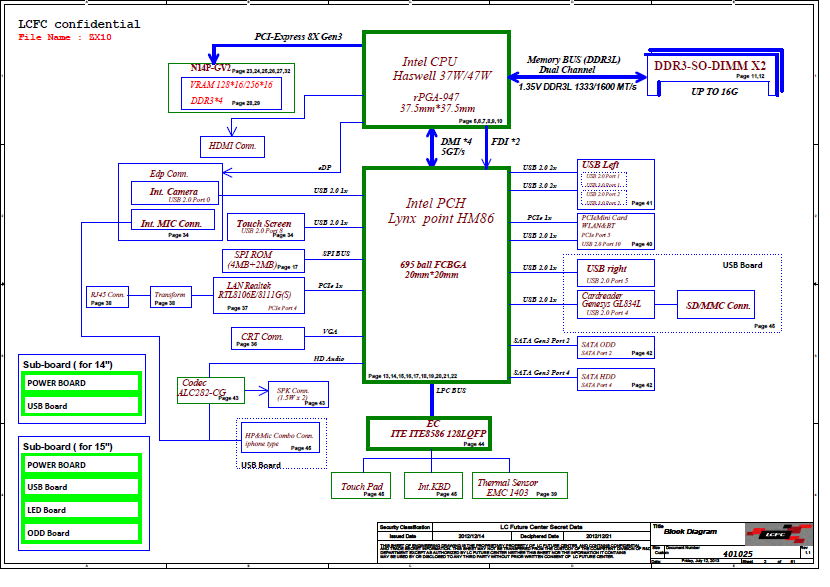Viewport: 830px width, 587px height.
Task: Select the Int. MIC Conn. block
Action: pyautogui.click(x=173, y=220)
